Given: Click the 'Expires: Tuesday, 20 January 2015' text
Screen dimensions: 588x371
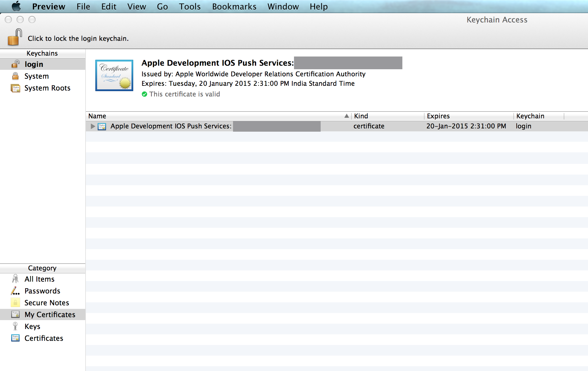Looking at the screenshot, I should pos(248,83).
